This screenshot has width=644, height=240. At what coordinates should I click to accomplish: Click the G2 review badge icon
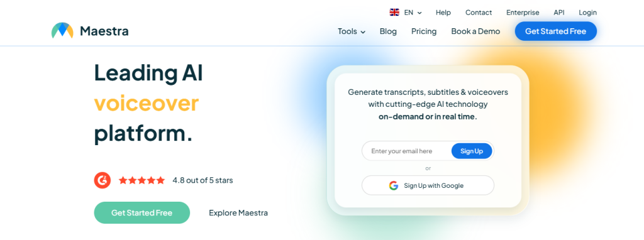103,180
